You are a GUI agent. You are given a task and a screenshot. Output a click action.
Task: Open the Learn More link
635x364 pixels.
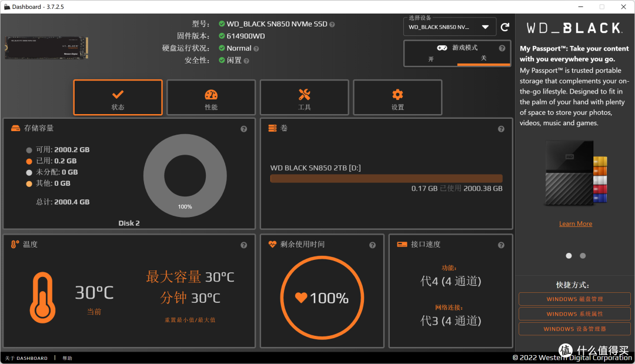tap(576, 223)
